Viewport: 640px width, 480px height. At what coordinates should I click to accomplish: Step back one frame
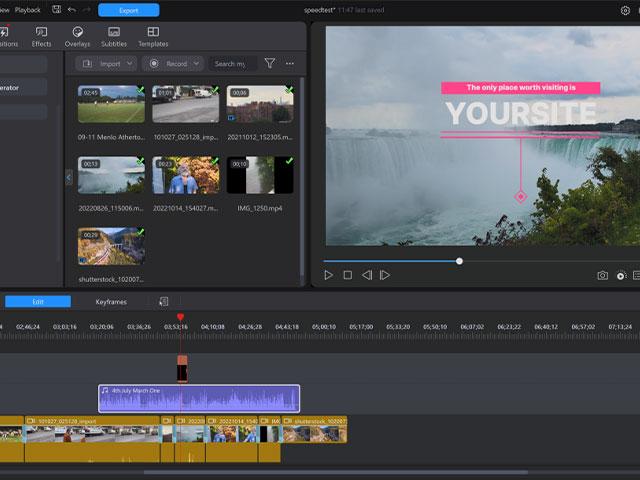(x=367, y=276)
